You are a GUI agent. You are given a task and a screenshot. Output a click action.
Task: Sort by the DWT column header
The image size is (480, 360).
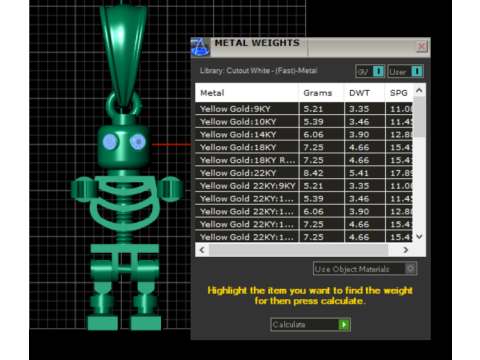(365, 93)
